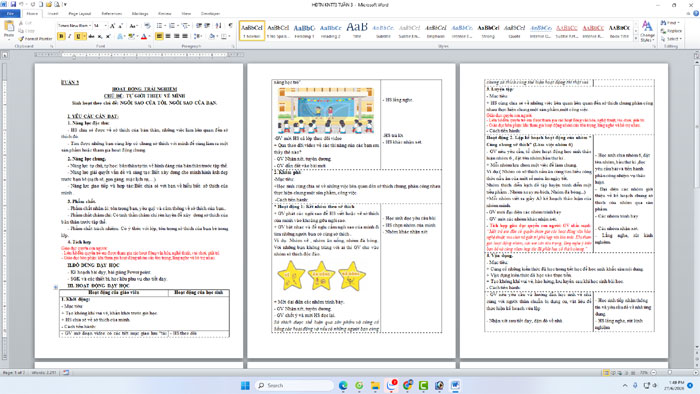Click the Full Screen Reading view icon
The width and height of the screenshot is (700, 394).
tap(612, 373)
